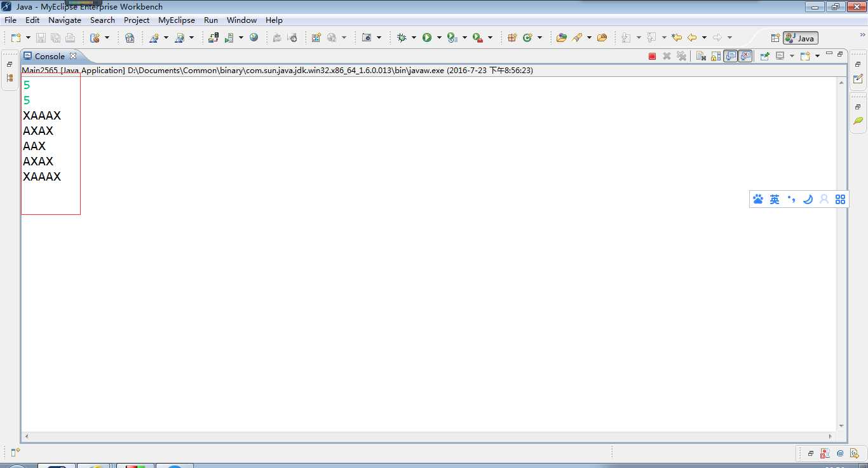Click the Back navigation arrow

pos(692,38)
